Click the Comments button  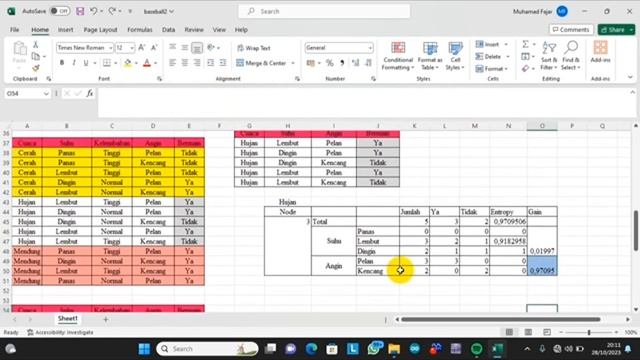coord(571,30)
